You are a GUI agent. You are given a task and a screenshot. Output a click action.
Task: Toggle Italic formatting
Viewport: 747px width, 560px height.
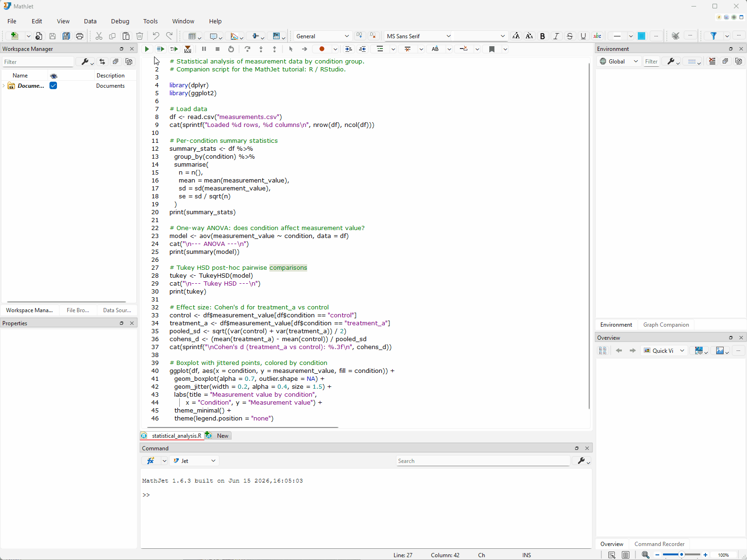(x=556, y=36)
